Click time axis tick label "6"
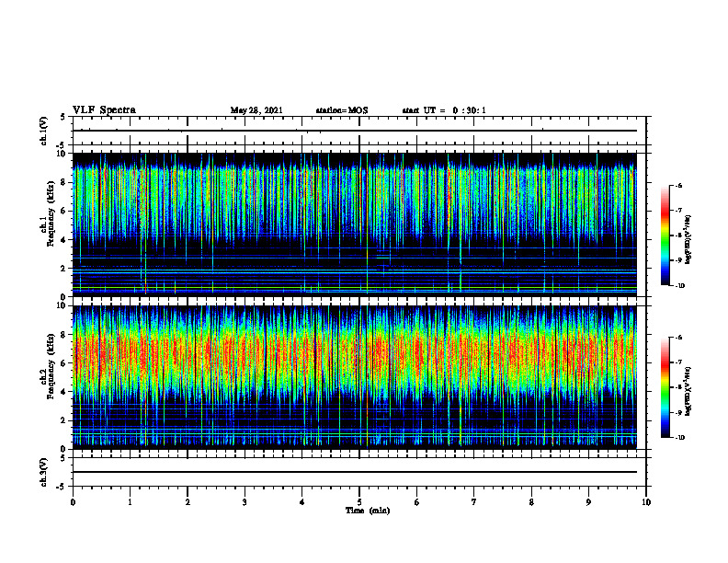 (417, 502)
